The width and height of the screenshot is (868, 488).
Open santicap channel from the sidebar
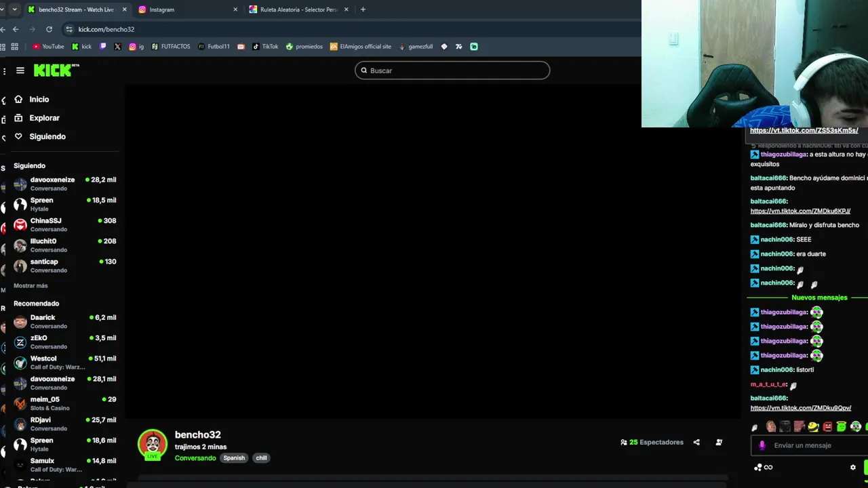point(65,265)
